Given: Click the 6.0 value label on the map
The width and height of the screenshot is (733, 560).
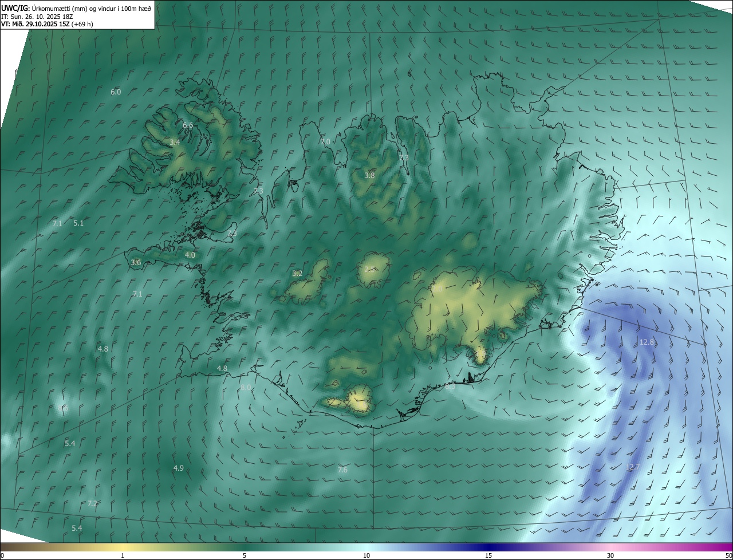Looking at the screenshot, I should point(116,92).
